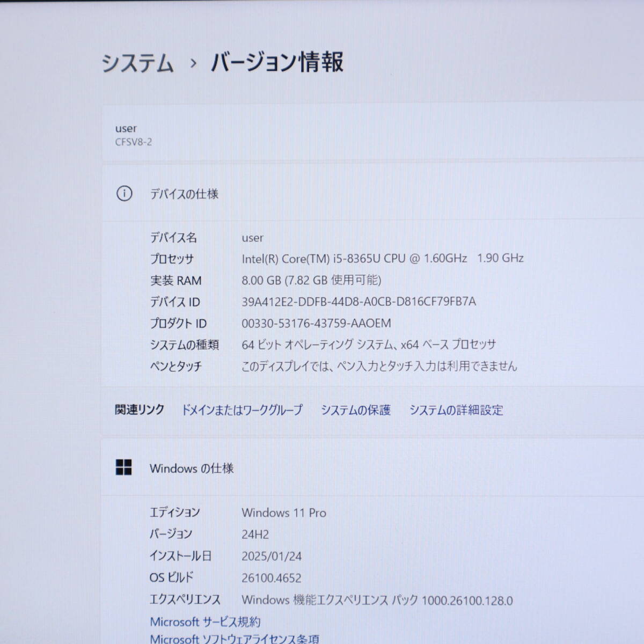This screenshot has width=644, height=644.
Task: Click the CFSV8-2 model name text
Action: [134, 142]
